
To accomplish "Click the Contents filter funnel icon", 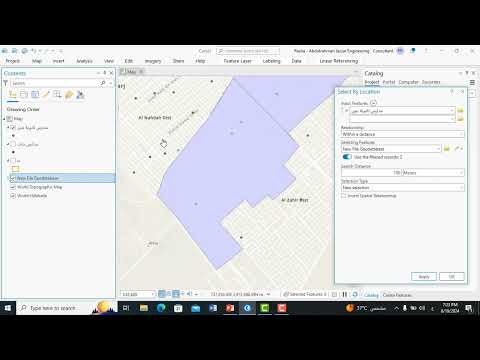I will (5, 83).
